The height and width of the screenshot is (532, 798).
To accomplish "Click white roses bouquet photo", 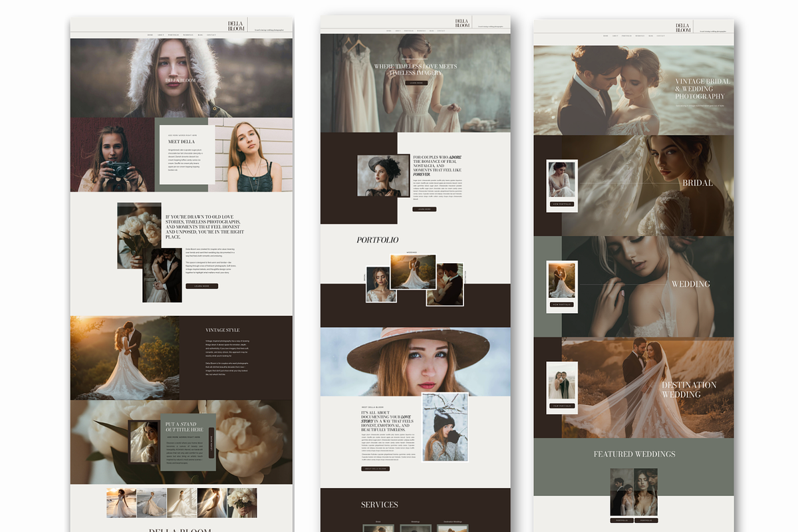I will 140,235.
